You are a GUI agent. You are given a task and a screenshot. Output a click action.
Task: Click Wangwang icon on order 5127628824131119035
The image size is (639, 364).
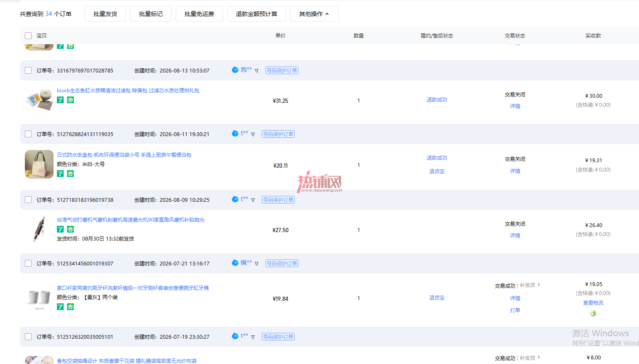coord(235,133)
